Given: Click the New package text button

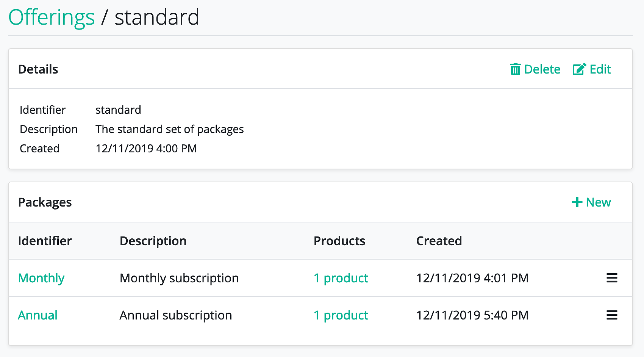Looking at the screenshot, I should (x=598, y=202).
